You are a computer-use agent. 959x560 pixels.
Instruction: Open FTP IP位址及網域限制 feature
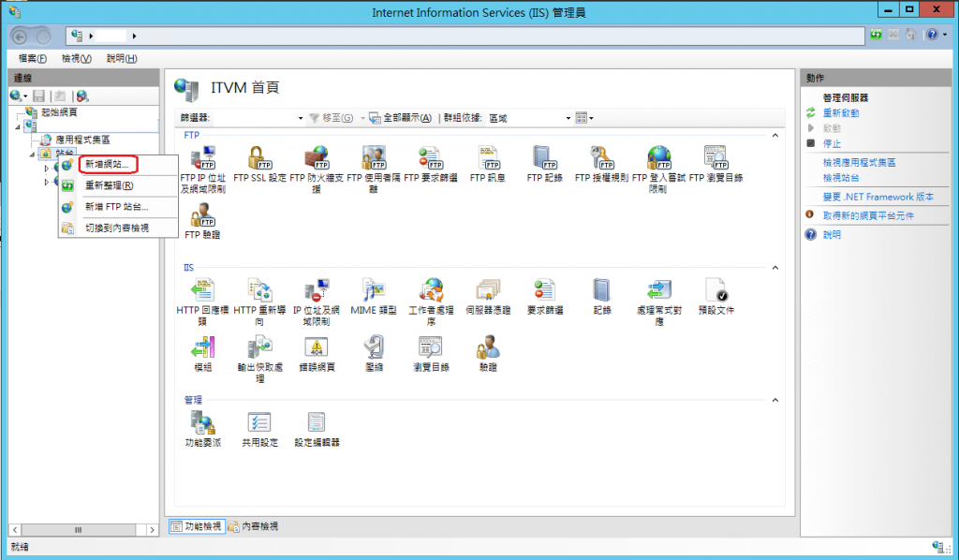202,169
